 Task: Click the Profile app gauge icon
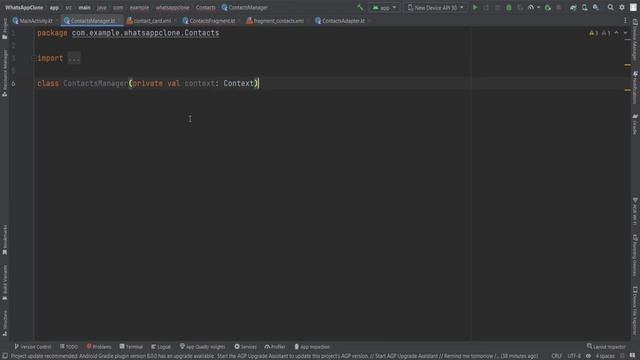tap(531, 7)
